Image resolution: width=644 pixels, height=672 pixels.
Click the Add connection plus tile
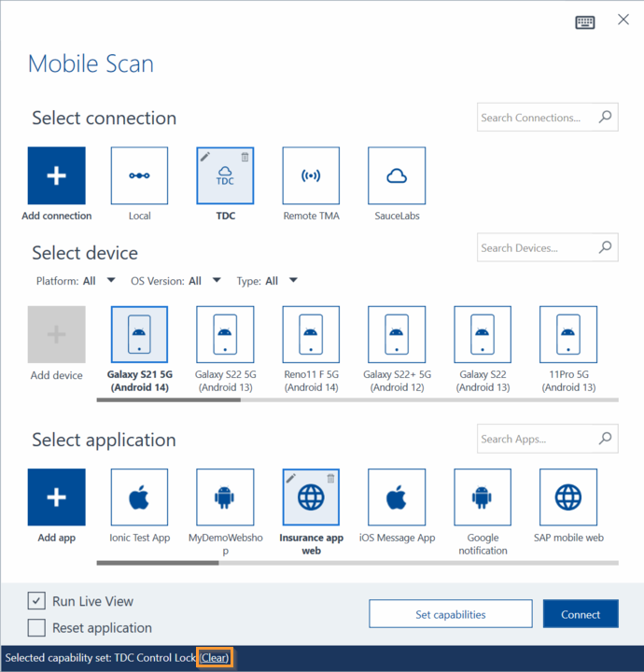click(x=57, y=175)
